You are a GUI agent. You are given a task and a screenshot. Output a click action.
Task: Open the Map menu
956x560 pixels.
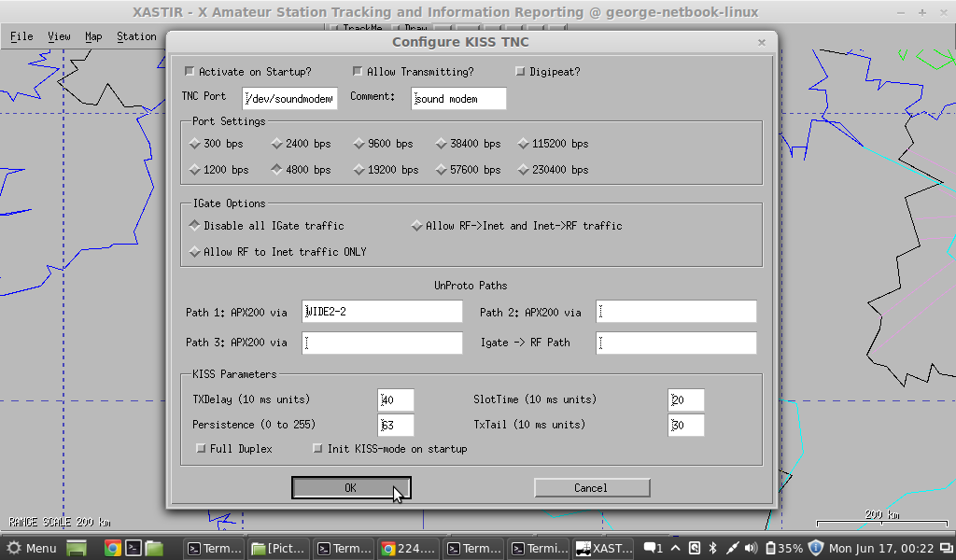pyautogui.click(x=93, y=36)
